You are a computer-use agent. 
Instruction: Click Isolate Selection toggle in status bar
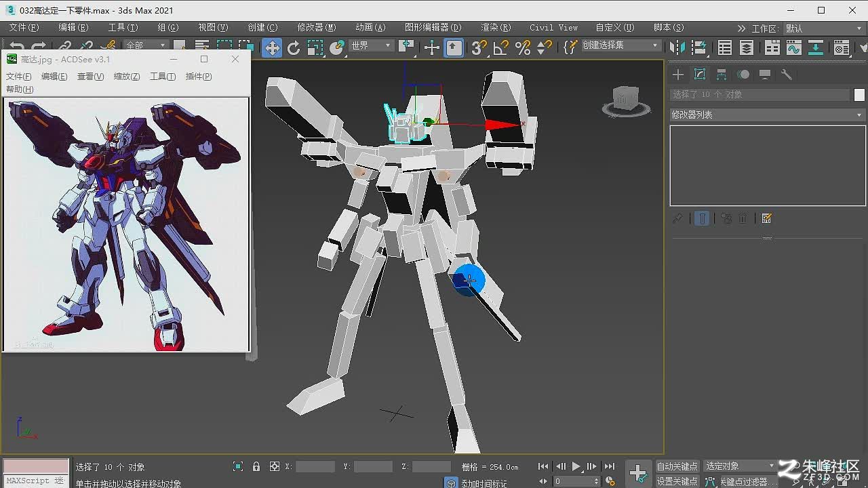[238, 466]
